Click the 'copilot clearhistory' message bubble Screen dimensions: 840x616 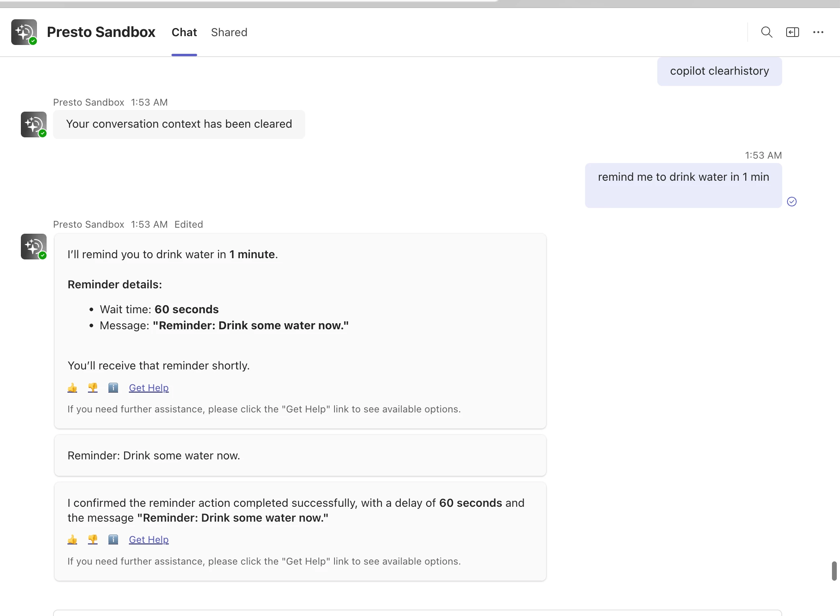coord(719,71)
